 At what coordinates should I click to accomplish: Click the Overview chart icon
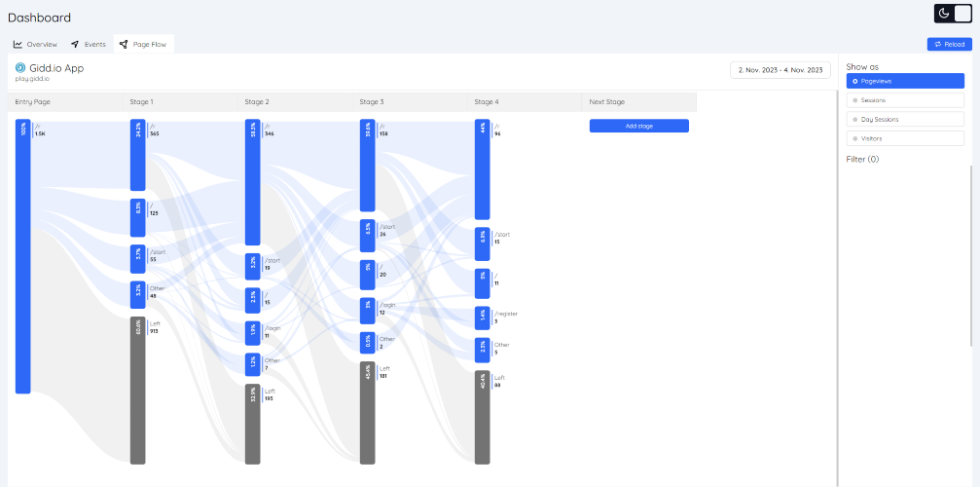point(18,45)
